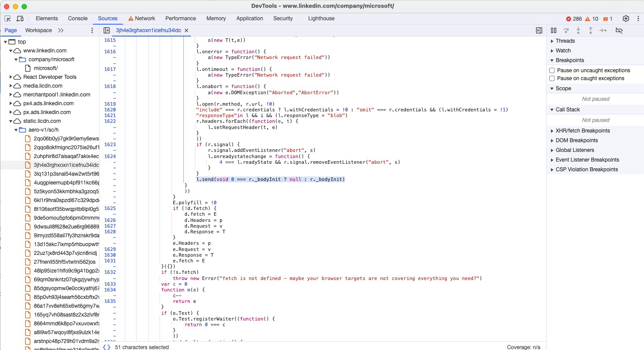Screen dimensions: 644x350
Task: Collapse static.licdn.com tree node
Action: pos(11,121)
